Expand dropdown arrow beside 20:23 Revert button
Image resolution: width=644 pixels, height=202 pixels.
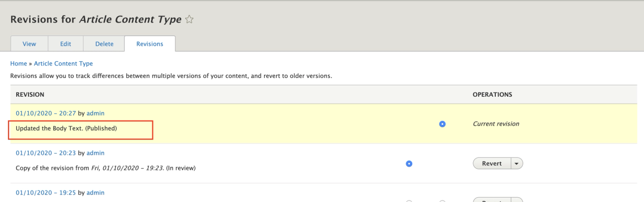point(516,163)
